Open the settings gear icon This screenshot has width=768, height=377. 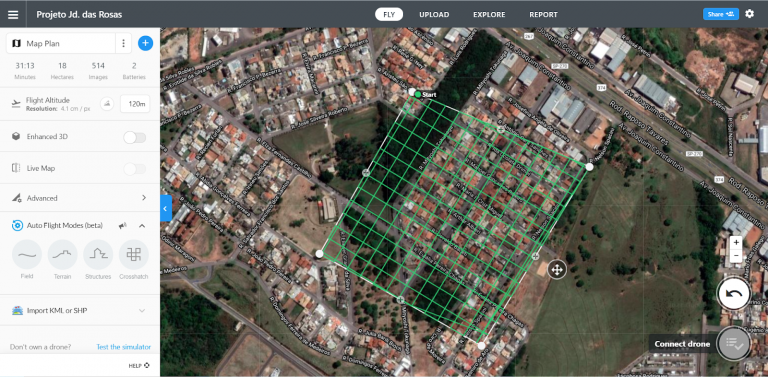(749, 14)
